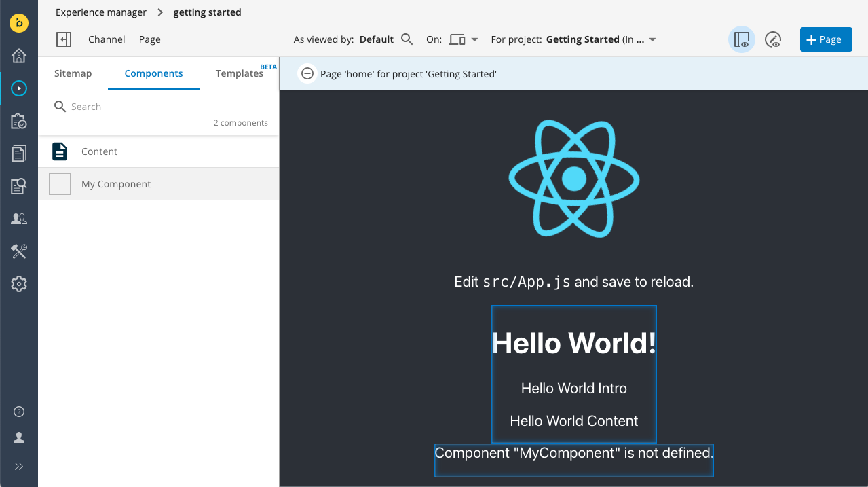The height and width of the screenshot is (487, 868).
Task: Open the tools hammer-wrench sidebar icon
Action: (x=19, y=251)
